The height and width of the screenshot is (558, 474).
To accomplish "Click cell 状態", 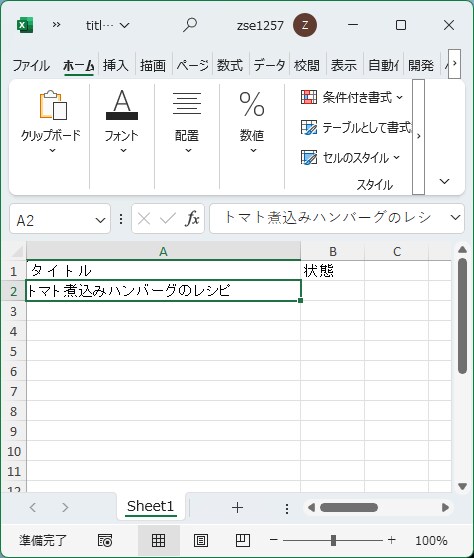I will [x=333, y=271].
